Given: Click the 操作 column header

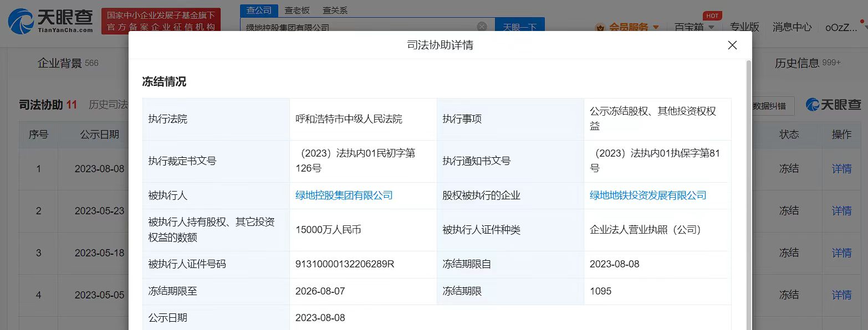Looking at the screenshot, I should click(841, 135).
